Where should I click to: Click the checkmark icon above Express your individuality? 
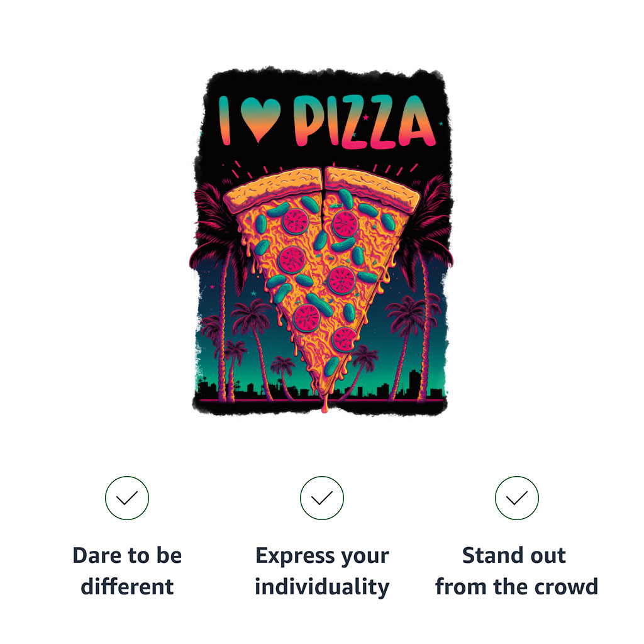(321, 498)
